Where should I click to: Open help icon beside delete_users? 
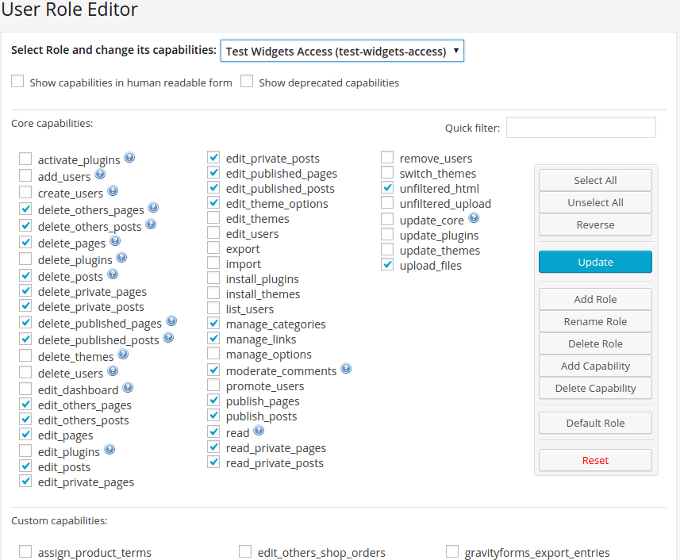pos(113,370)
